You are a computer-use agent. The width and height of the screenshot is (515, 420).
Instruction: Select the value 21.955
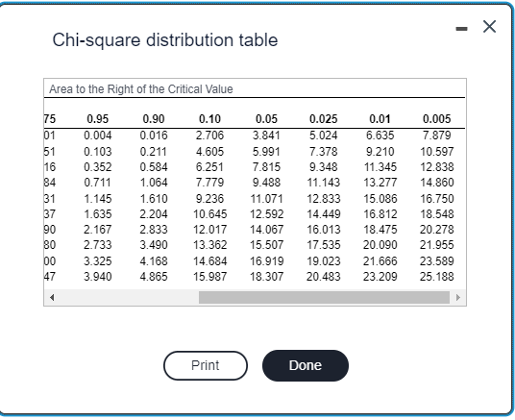(x=437, y=245)
